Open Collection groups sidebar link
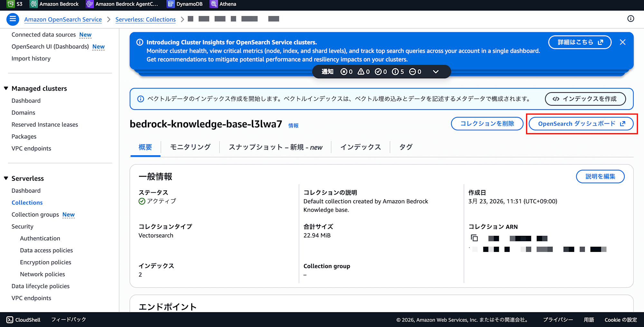Screen dimensions: 644x327 35,214
